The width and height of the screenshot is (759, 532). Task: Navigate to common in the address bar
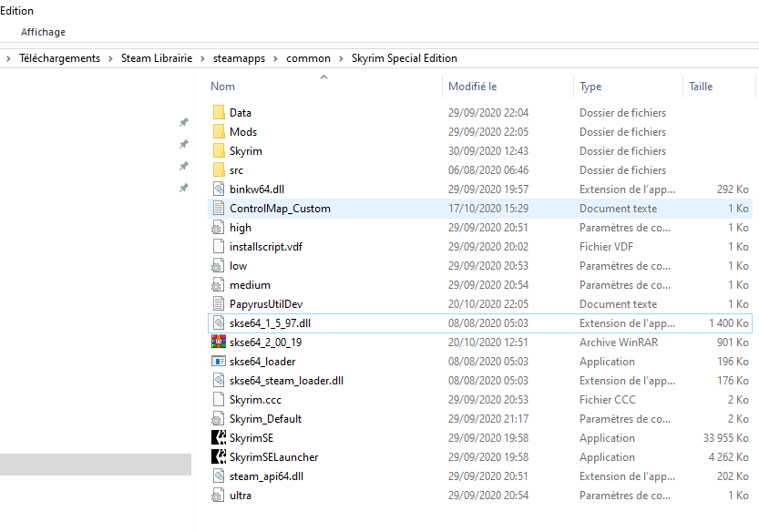click(308, 58)
